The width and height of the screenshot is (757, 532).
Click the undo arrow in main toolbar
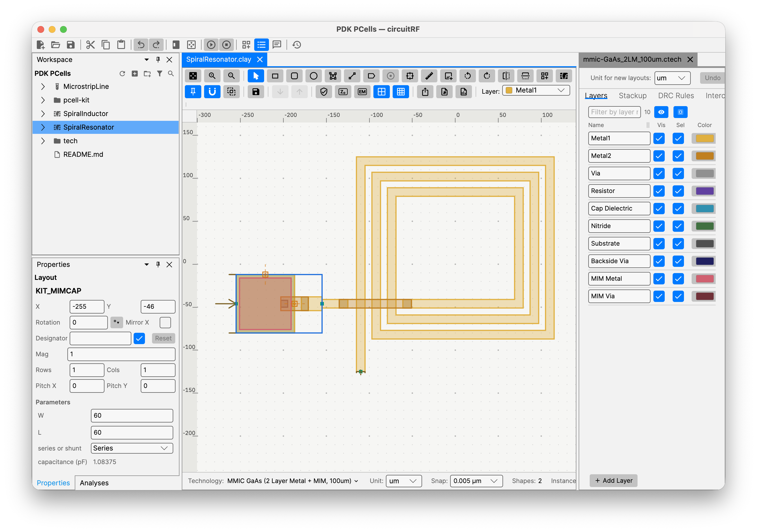coord(141,45)
